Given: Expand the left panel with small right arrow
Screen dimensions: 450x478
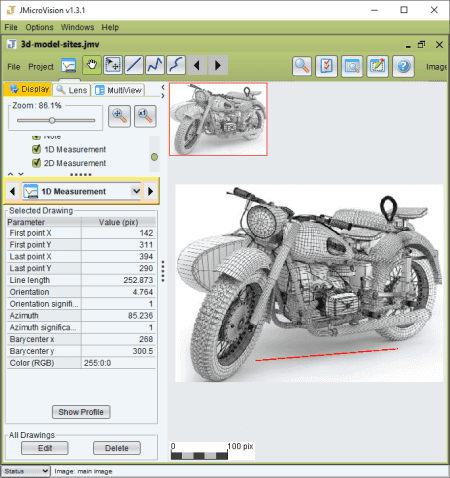Looking at the screenshot, I should tap(163, 96).
